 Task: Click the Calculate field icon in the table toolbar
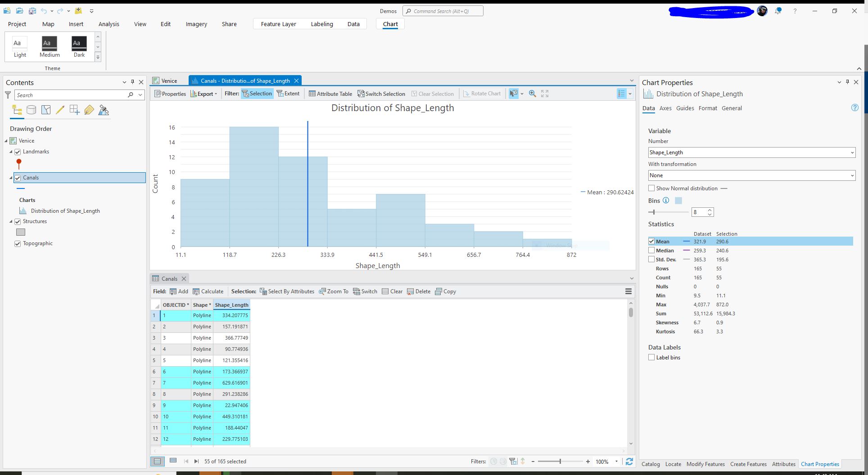click(208, 291)
